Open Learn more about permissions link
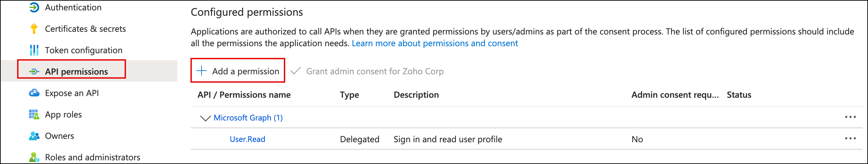Image resolution: width=868 pixels, height=164 pixels. click(435, 44)
